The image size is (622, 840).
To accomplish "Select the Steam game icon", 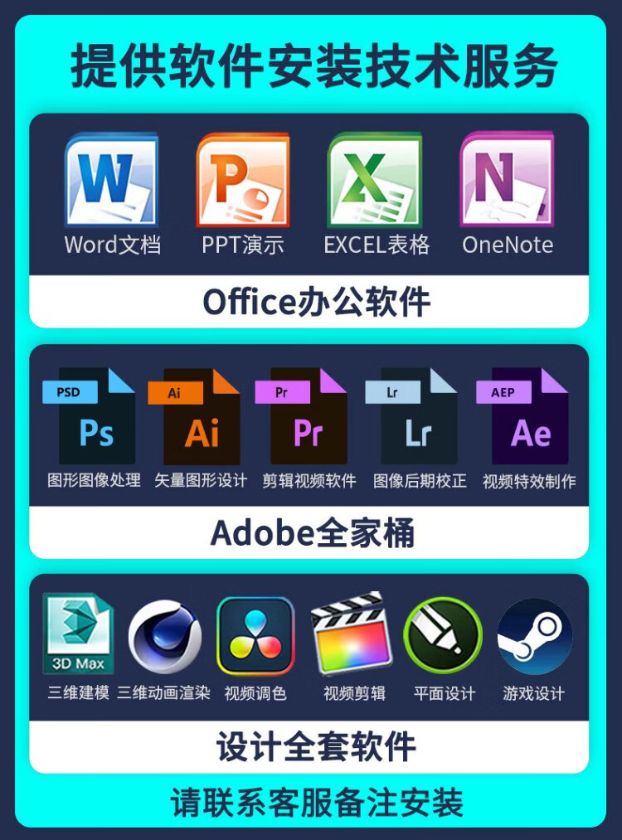I will coord(535,636).
